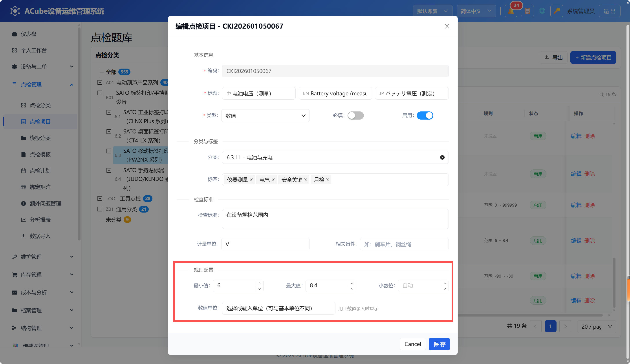Select 未分类 in category tree
Viewport: 630px width, 364px height.
114,220
